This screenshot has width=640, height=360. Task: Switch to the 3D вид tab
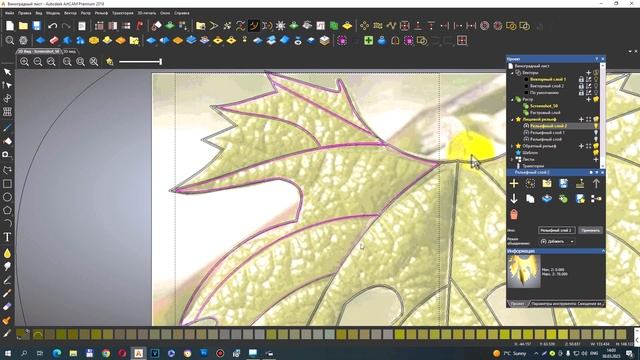pos(70,51)
